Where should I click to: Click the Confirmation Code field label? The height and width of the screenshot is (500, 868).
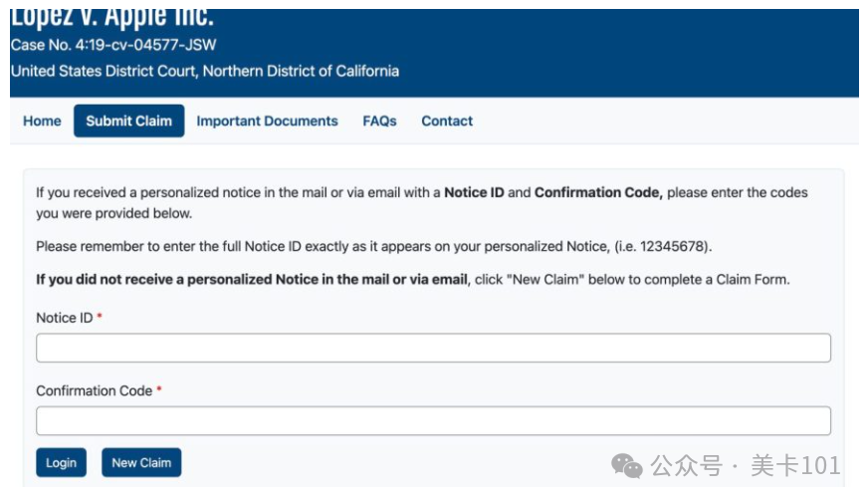[x=95, y=390]
